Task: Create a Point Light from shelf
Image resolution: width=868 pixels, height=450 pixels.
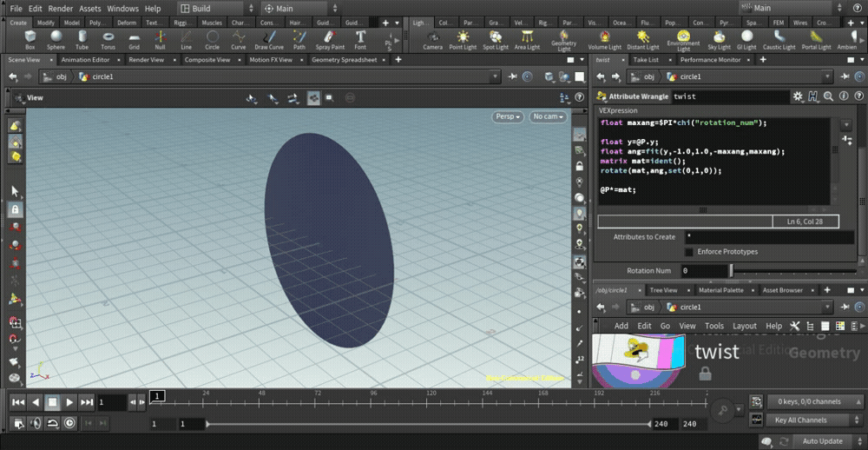Action: [463, 39]
